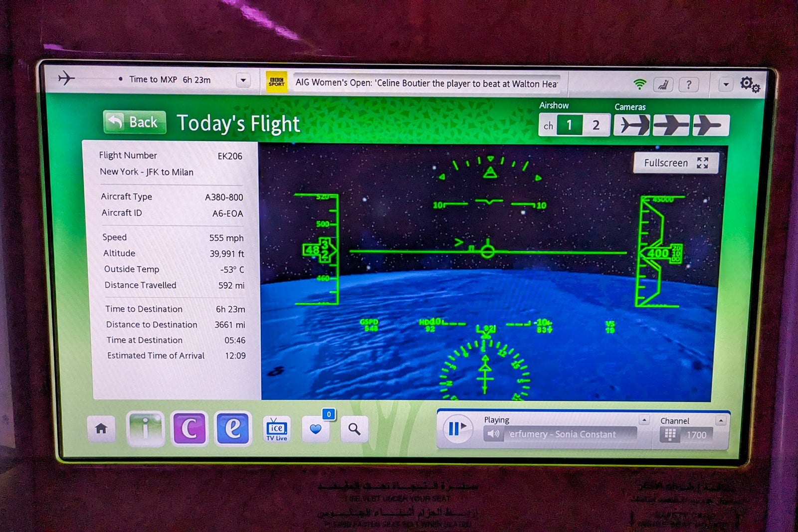
Task: Mute the audio speaker icon
Action: click(x=493, y=434)
